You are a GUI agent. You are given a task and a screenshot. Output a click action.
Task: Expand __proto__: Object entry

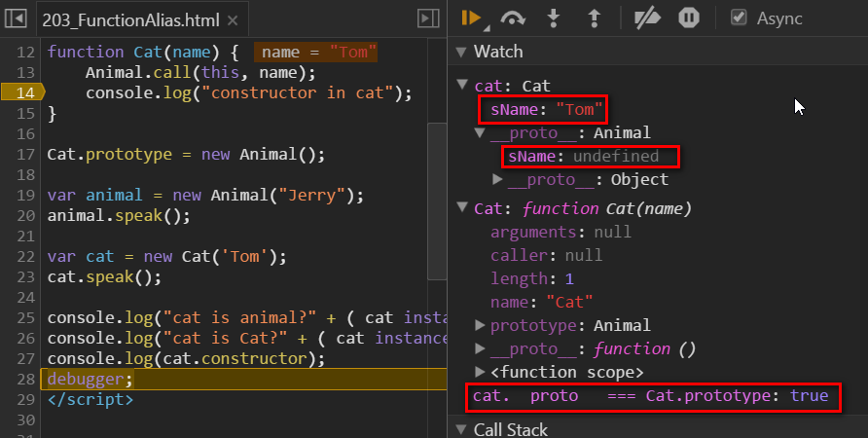click(497, 179)
